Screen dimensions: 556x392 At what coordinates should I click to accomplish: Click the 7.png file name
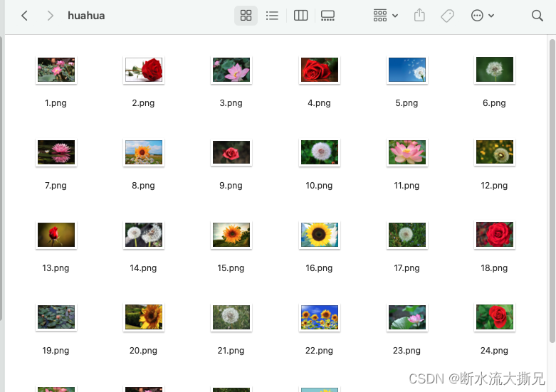click(x=56, y=186)
